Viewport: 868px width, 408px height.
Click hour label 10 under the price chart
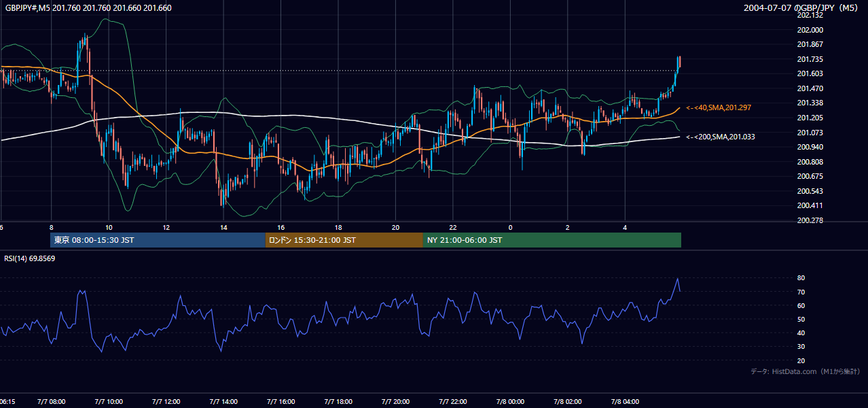(109, 227)
